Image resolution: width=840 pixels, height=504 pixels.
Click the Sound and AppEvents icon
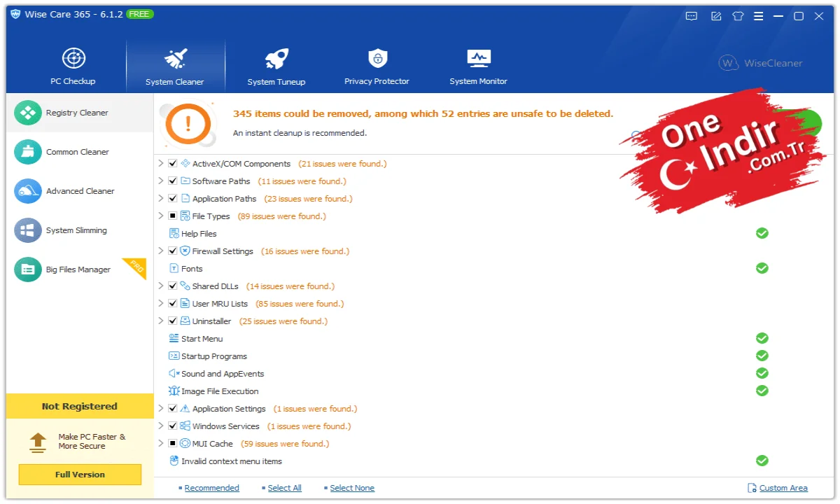174,374
